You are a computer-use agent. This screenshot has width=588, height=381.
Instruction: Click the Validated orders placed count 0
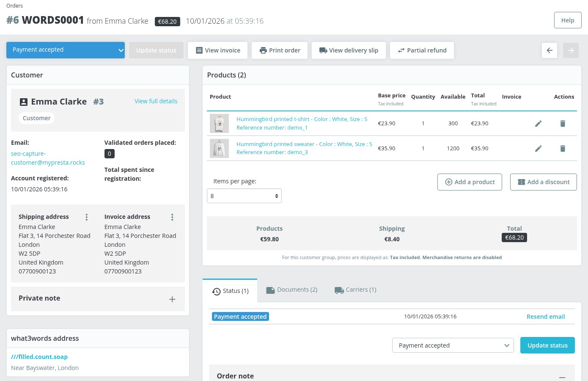(x=109, y=154)
